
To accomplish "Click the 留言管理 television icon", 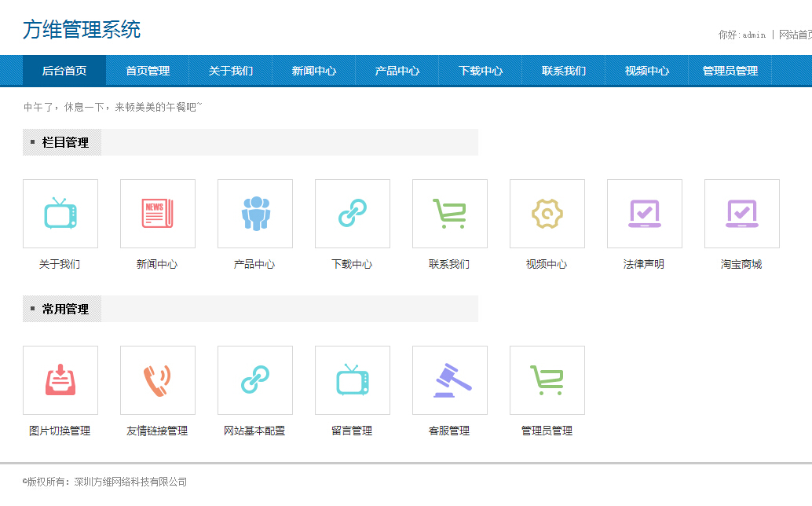I will 352,379.
